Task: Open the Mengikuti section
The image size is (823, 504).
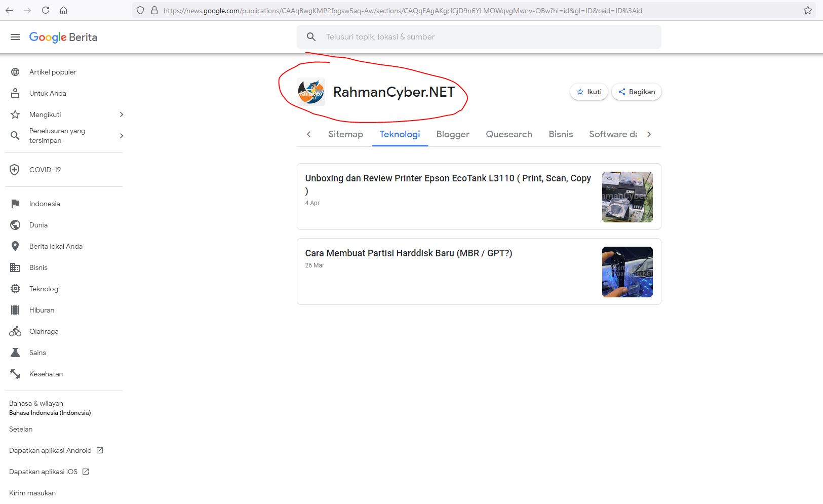Action: coord(45,114)
